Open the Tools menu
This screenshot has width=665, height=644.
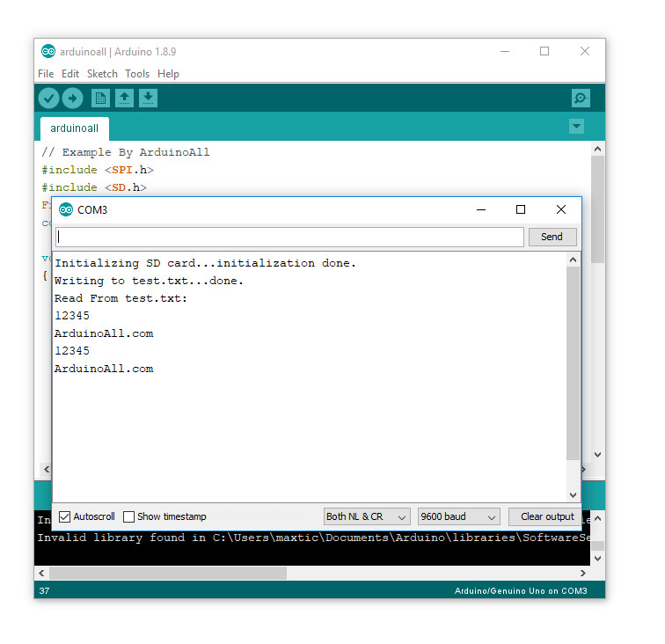pyautogui.click(x=137, y=74)
